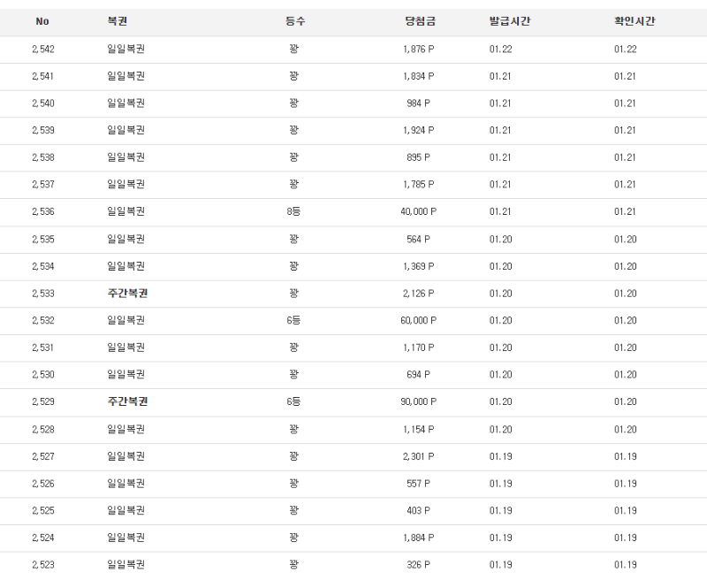Click the 2,126 P prize amount
The image size is (707, 588).
(x=418, y=294)
